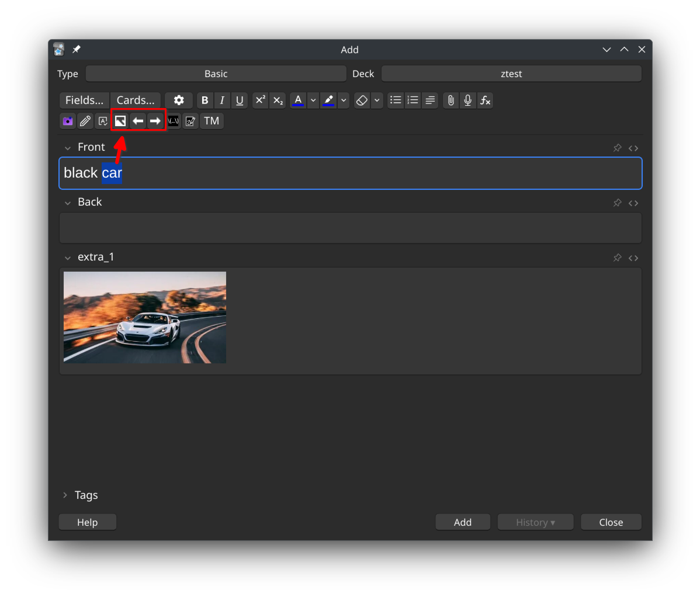Click the microphone to record audio
Image resolution: width=700 pixels, height=597 pixels.
pos(468,100)
